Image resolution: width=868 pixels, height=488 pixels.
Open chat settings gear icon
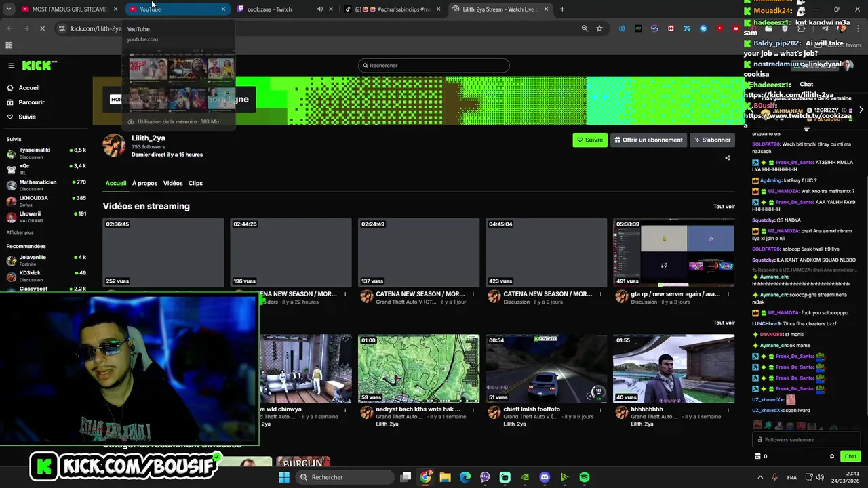(832, 456)
